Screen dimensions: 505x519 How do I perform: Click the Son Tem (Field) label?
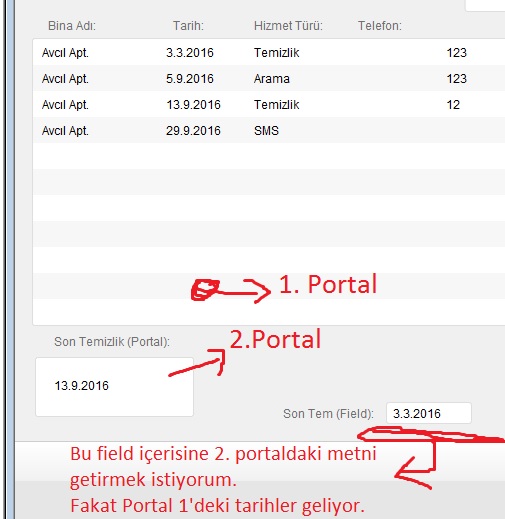point(328,414)
